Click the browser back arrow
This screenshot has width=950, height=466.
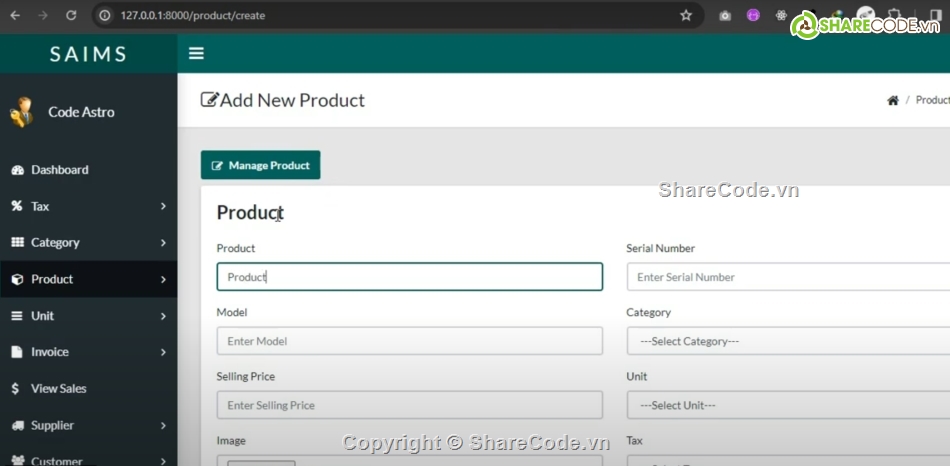(15, 16)
